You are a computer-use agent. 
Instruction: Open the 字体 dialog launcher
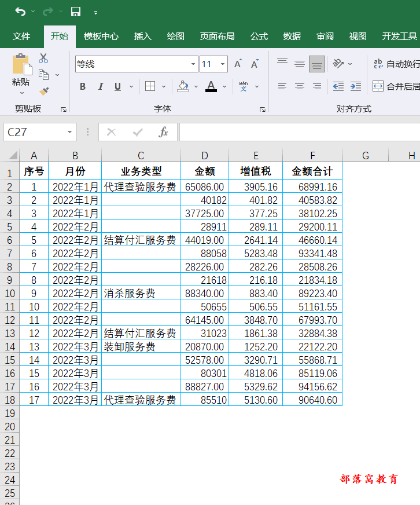[262, 109]
